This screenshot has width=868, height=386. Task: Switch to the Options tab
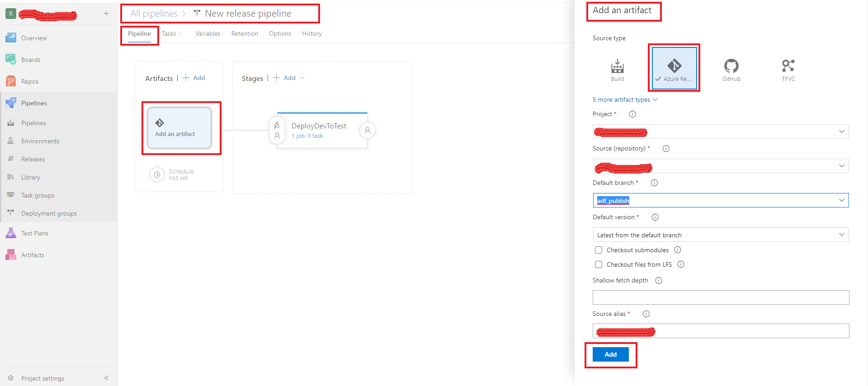tap(280, 33)
